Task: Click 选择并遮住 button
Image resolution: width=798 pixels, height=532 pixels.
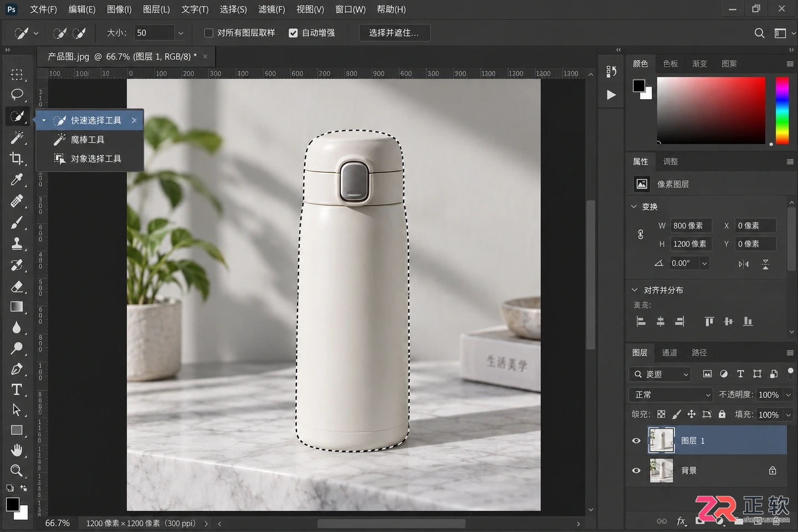Action: (394, 33)
